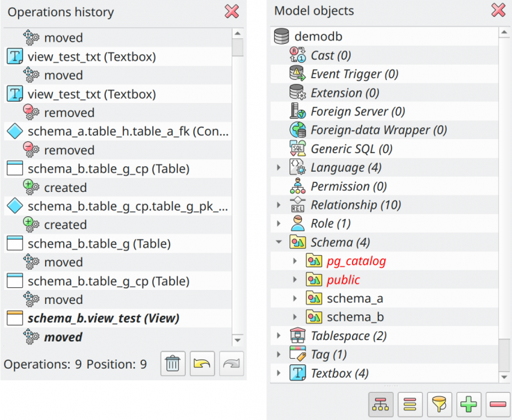Click the demodb database icon
The image size is (512, 420).
pos(282,36)
